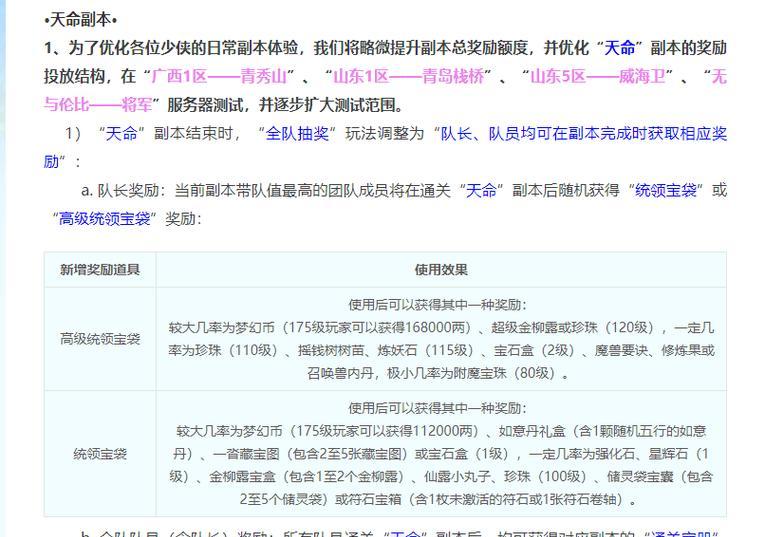Click the "统领宝袋" table row name cell

pos(100,454)
